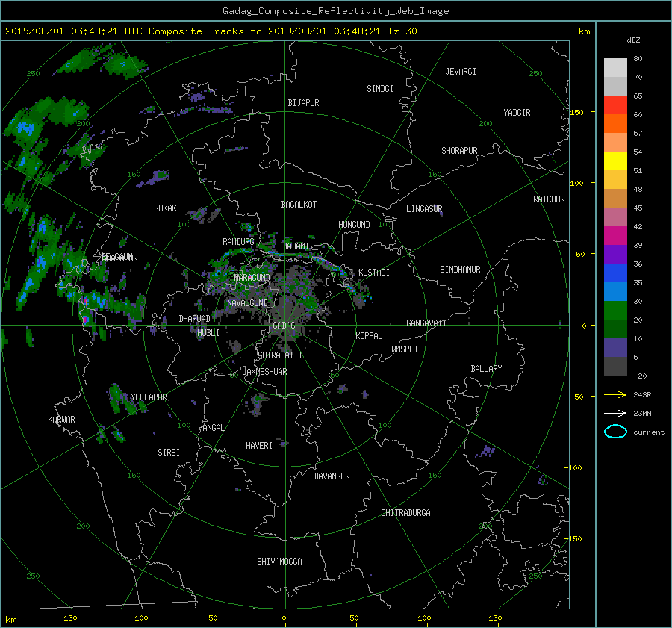Click the SINDHANUR city label
This screenshot has width=672, height=628.
pyautogui.click(x=460, y=270)
